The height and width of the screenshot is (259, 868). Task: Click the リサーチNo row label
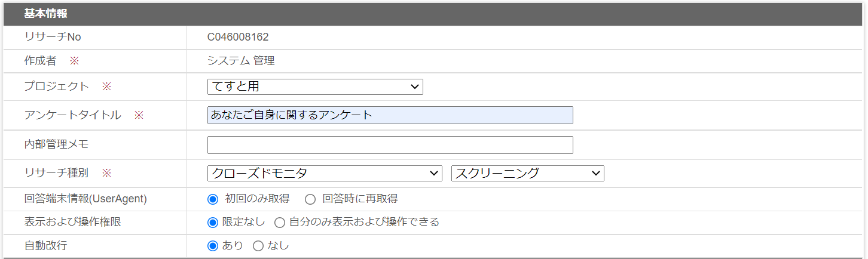[x=53, y=37]
